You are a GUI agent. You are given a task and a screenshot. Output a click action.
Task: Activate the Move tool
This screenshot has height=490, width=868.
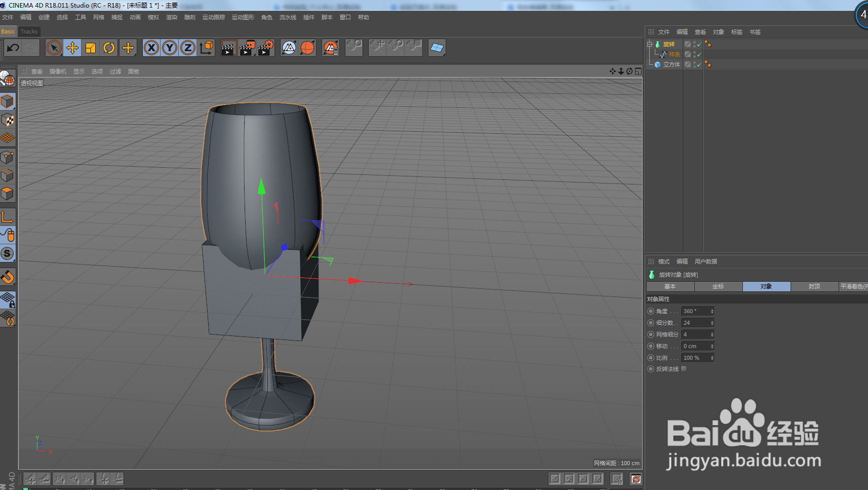[72, 48]
